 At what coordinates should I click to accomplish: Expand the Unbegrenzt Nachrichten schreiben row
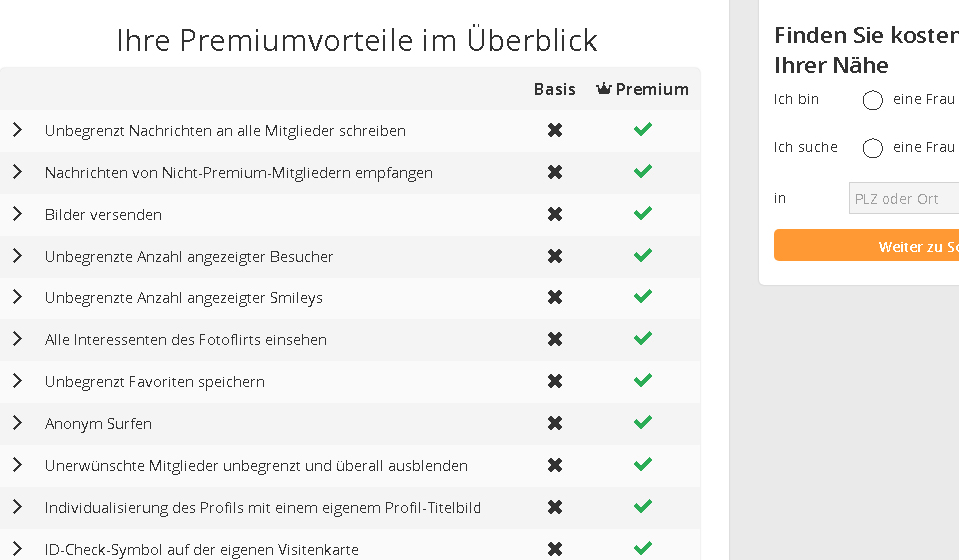[17, 130]
